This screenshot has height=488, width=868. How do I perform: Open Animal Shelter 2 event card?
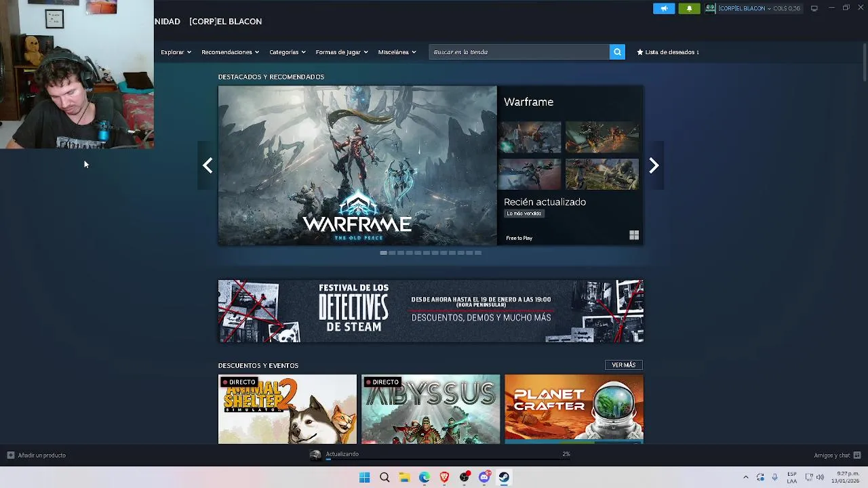pos(288,409)
